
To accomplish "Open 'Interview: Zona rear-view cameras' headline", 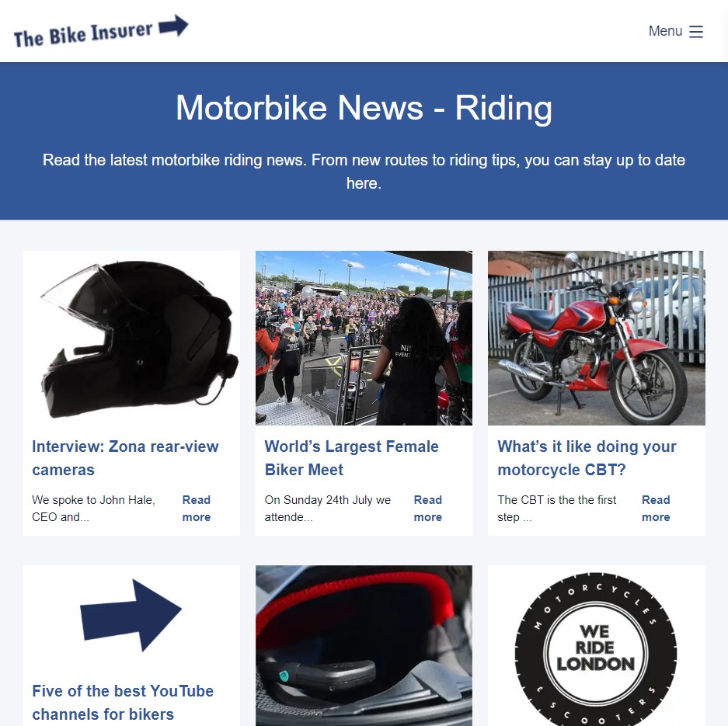I will [x=125, y=458].
